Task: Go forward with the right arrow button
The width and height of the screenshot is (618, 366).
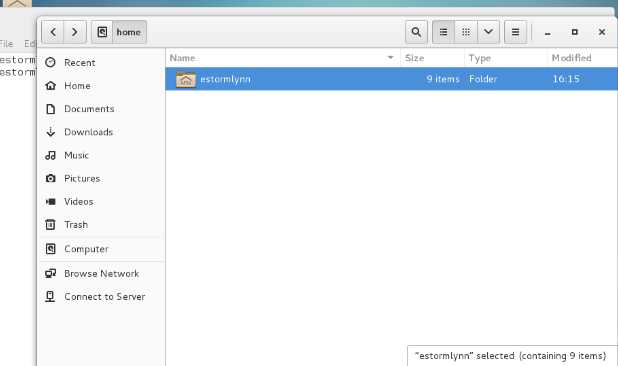Action: click(x=74, y=32)
